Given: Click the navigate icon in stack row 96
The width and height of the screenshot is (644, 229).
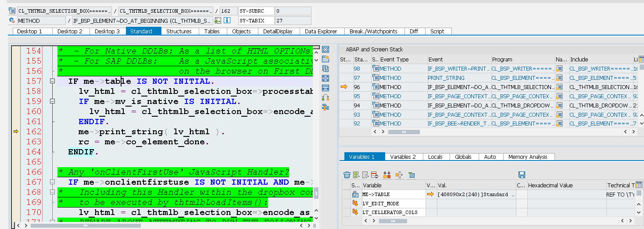Looking at the screenshot, I should [559, 87].
